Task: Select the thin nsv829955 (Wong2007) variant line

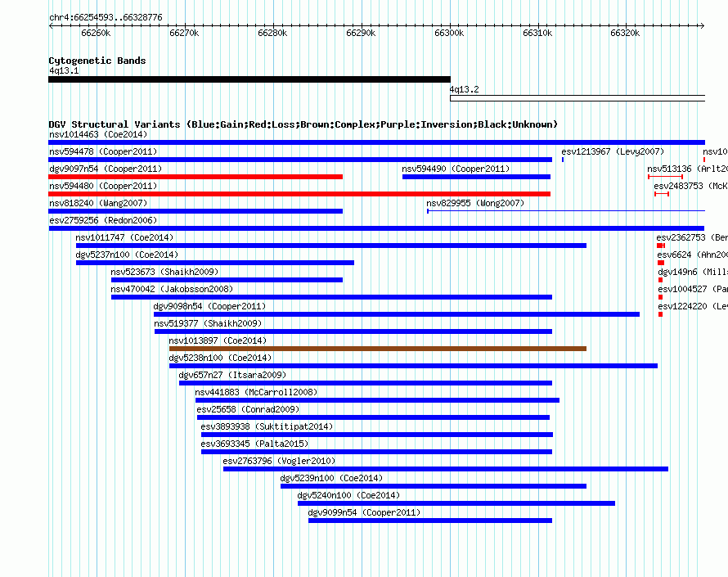Action: click(566, 211)
